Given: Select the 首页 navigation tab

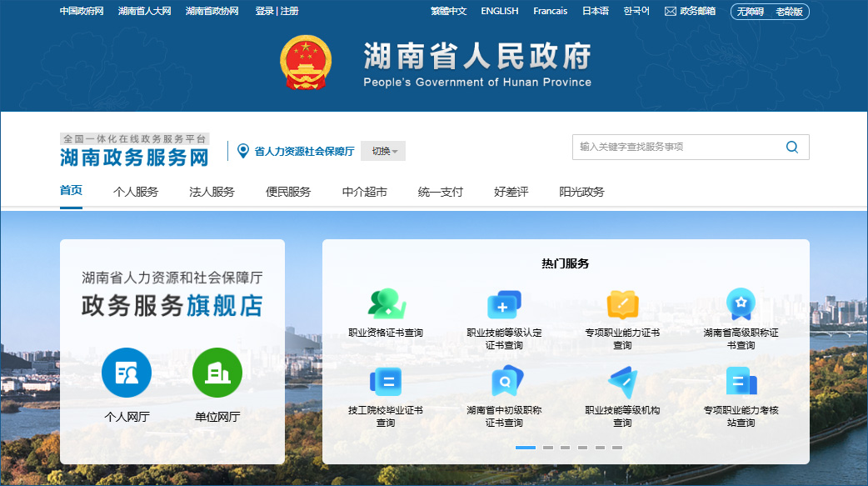Looking at the screenshot, I should tap(71, 191).
